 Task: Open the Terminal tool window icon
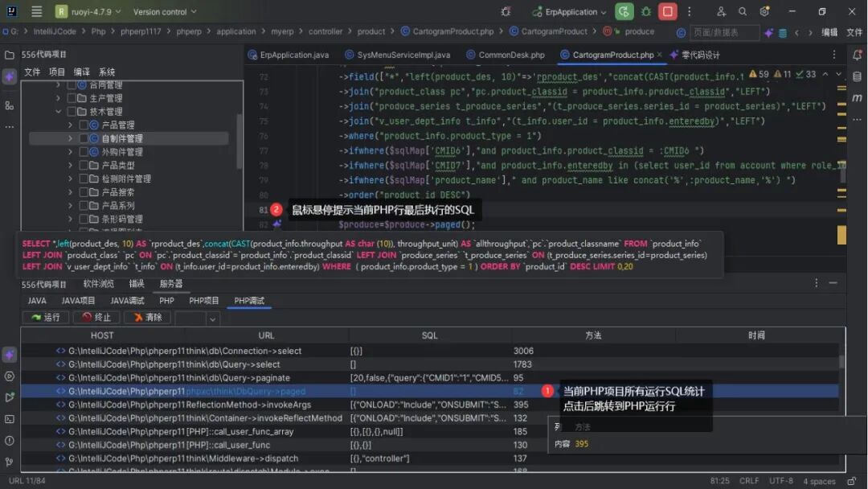(10, 419)
